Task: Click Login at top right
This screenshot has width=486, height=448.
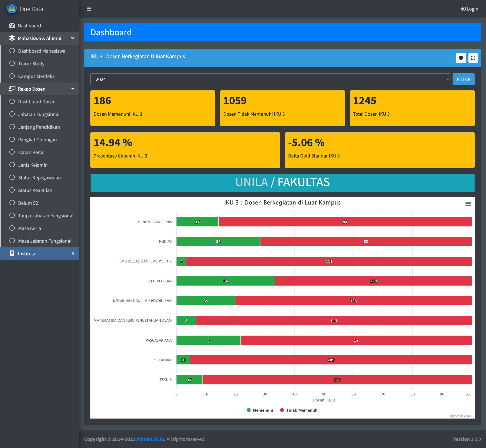Action: [x=469, y=9]
